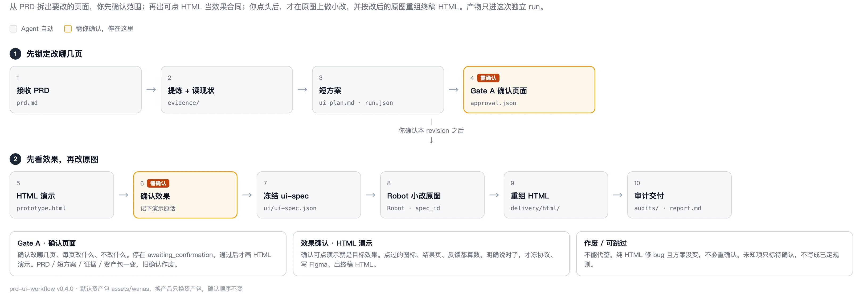Click the prototype.html file label
Image resolution: width=868 pixels, height=298 pixels.
[41, 208]
